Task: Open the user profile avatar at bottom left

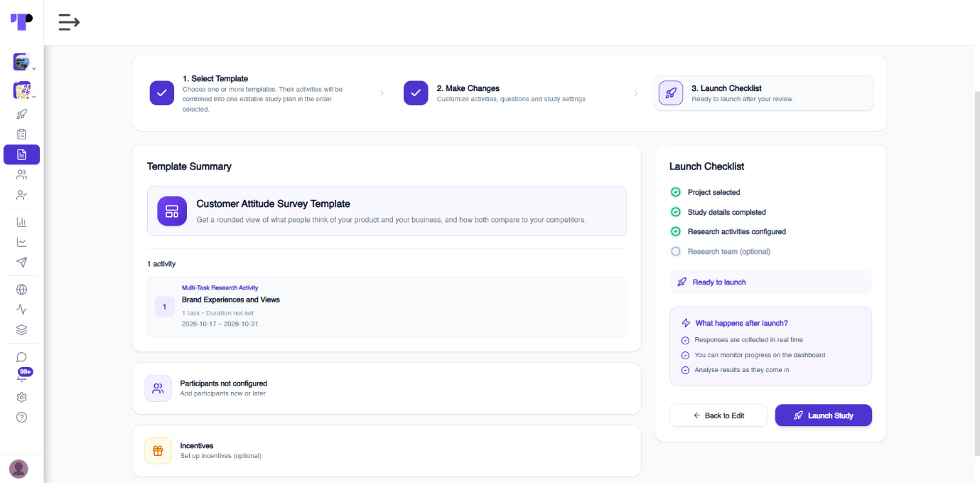Action: pos(18,469)
